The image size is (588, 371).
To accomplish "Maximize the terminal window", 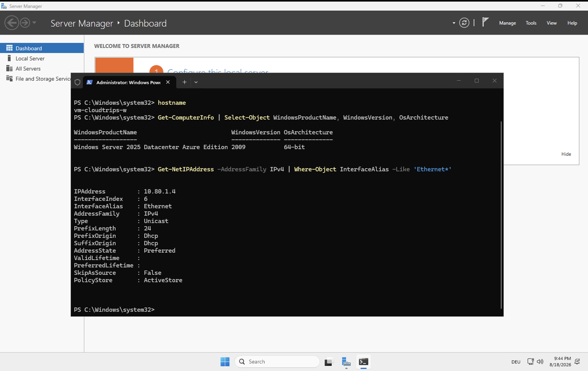I will point(476,81).
